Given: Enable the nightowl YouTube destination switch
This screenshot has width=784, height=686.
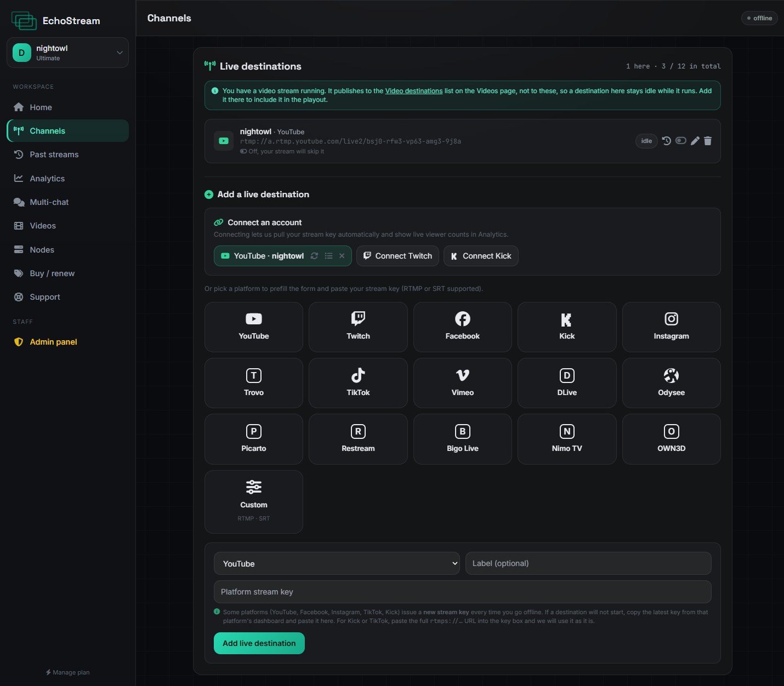Looking at the screenshot, I should pos(681,141).
